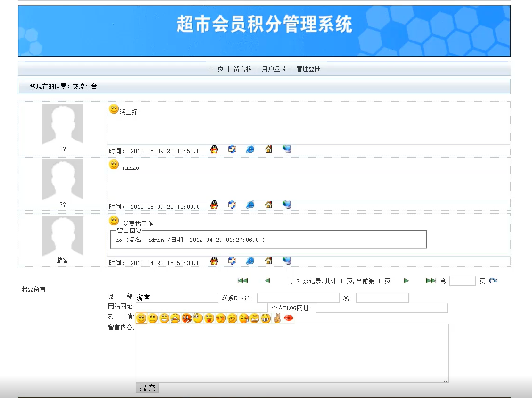The image size is (532, 398).
Task: Select the tongue-out emoticon
Action: [x=209, y=318]
